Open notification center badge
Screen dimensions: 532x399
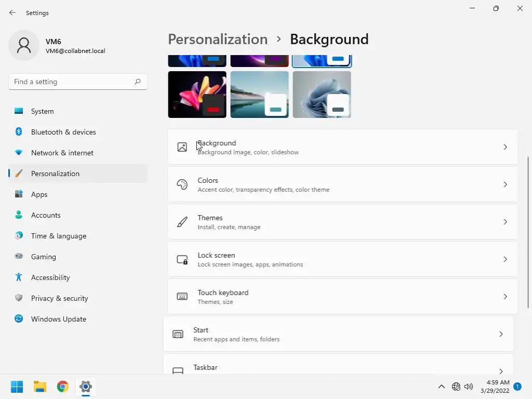click(x=517, y=387)
